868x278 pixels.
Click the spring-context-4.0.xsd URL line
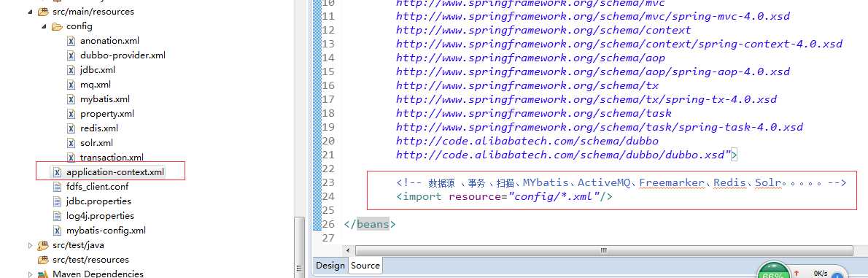click(619, 44)
